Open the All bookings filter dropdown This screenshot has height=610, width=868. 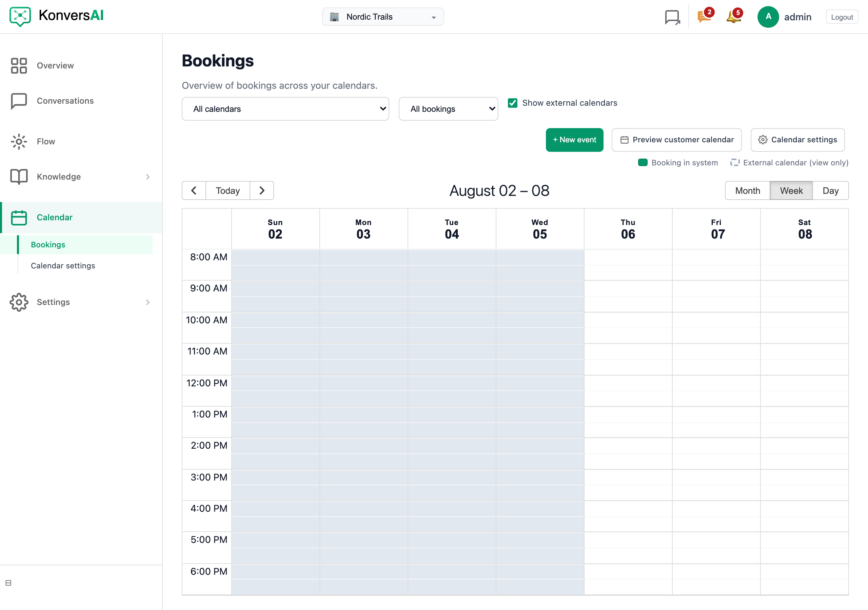448,109
